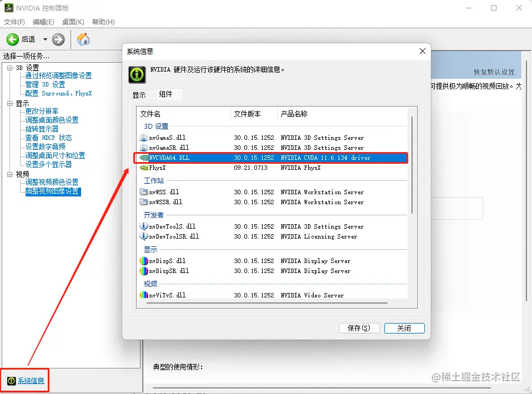The height and width of the screenshot is (394, 532).
Task: Click the 后退 back label in toolbar
Action: (28, 39)
